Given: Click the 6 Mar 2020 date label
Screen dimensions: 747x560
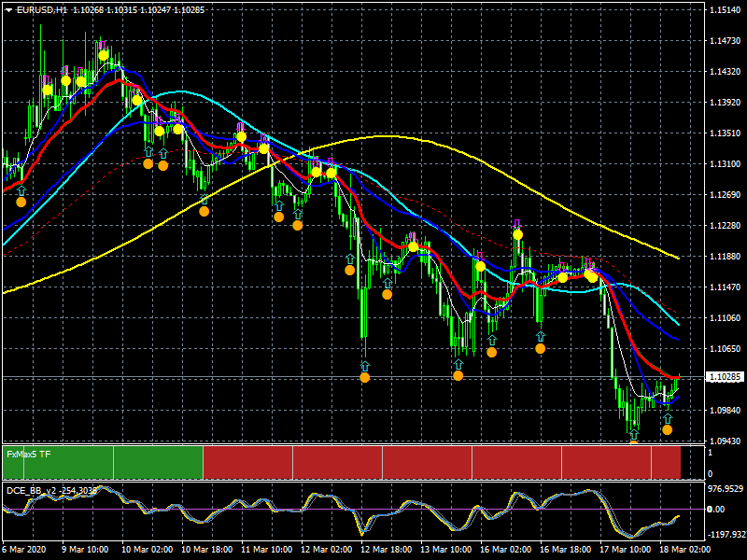Looking at the screenshot, I should click(25, 549).
